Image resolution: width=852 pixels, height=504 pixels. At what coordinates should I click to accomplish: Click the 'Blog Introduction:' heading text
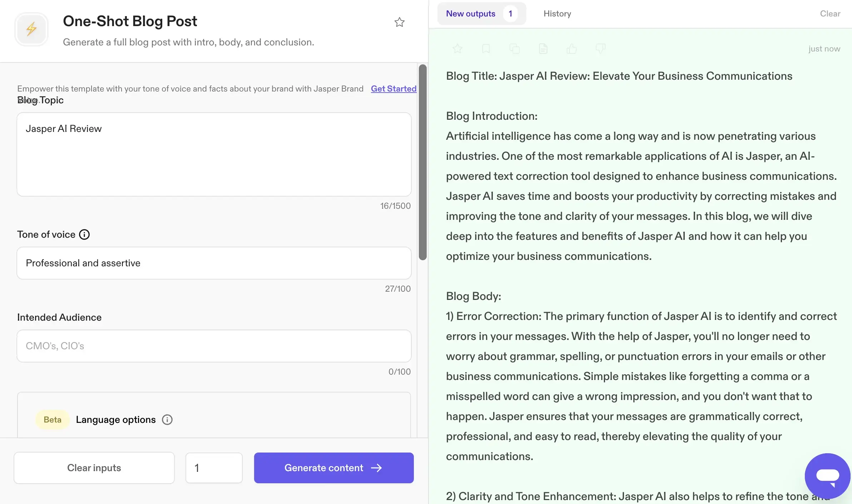pos(492,116)
